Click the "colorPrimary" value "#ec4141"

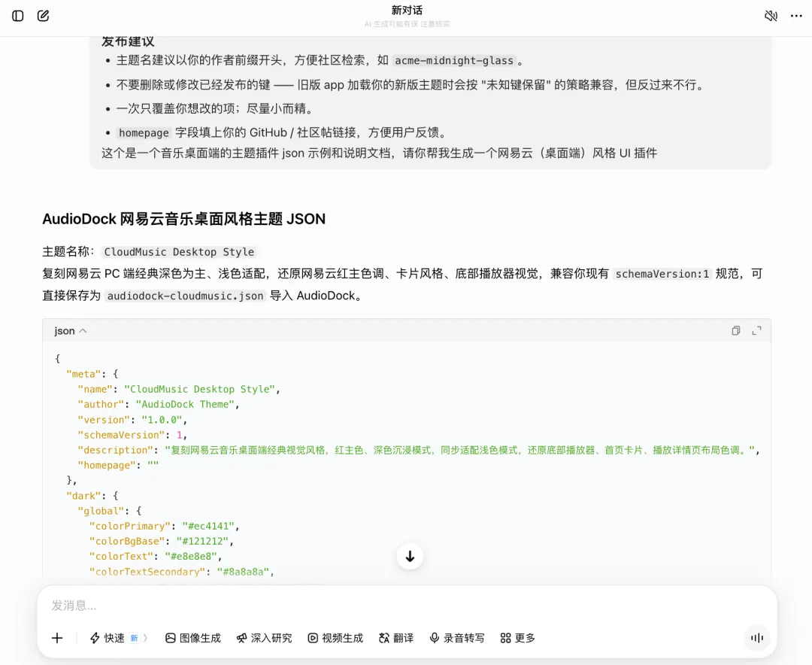tap(208, 526)
